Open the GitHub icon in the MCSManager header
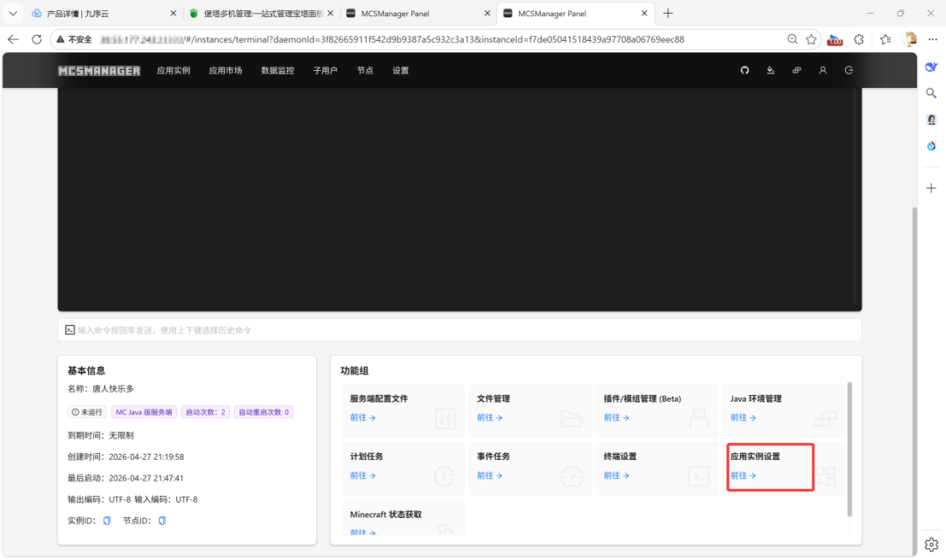 coord(744,70)
